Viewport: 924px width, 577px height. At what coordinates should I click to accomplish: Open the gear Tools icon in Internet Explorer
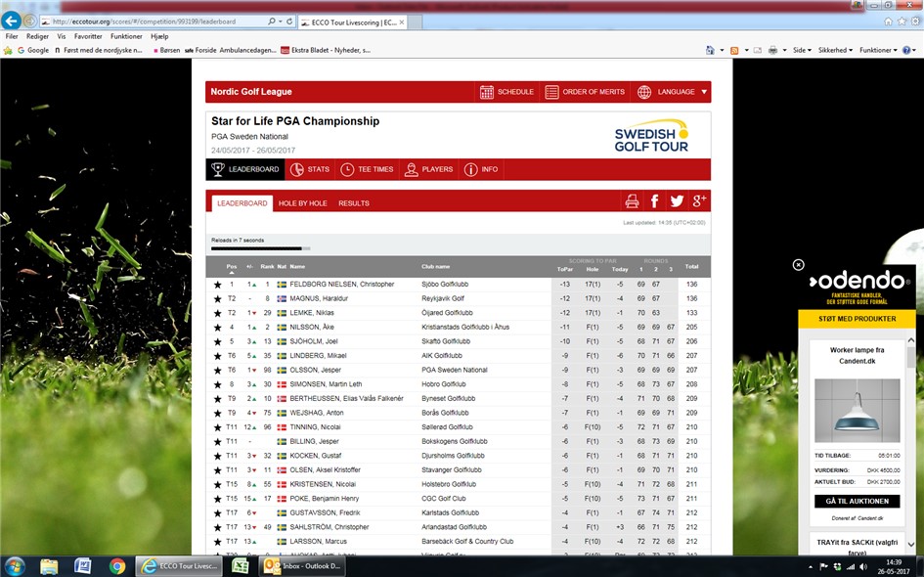tap(915, 22)
